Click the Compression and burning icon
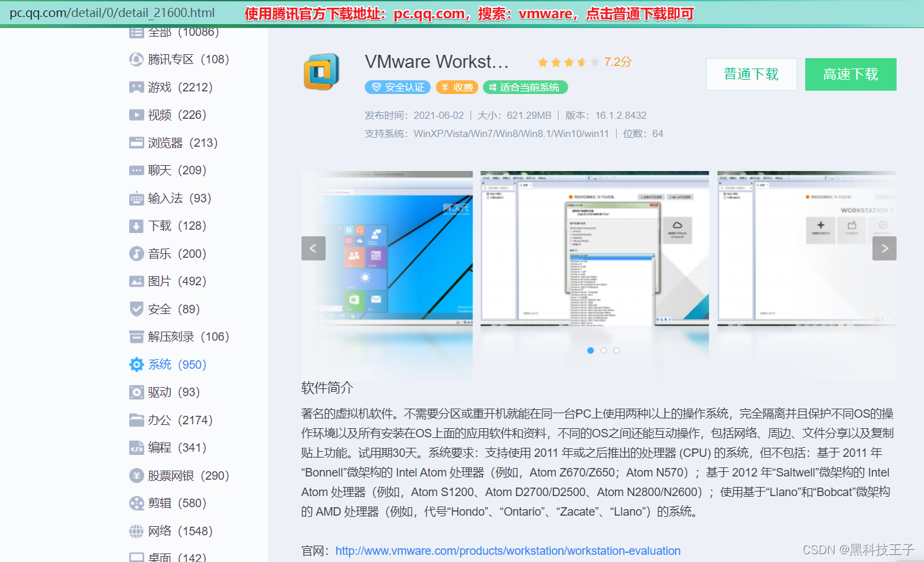924x562 pixels. click(x=136, y=337)
